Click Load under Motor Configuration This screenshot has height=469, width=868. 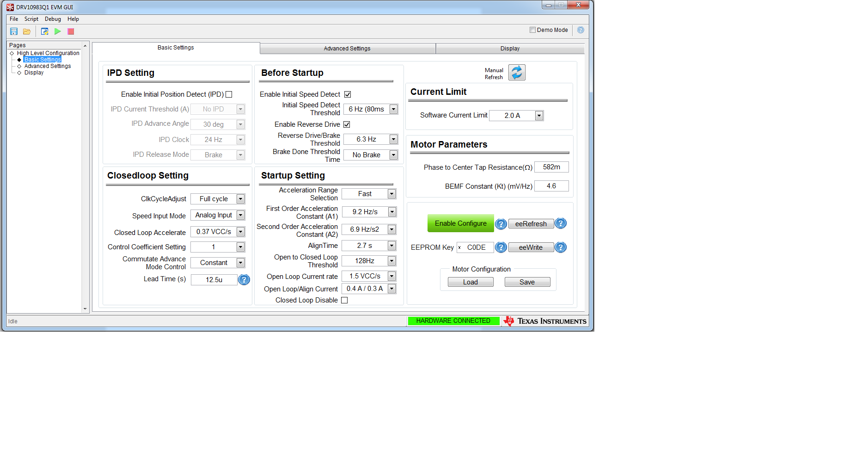coord(471,282)
